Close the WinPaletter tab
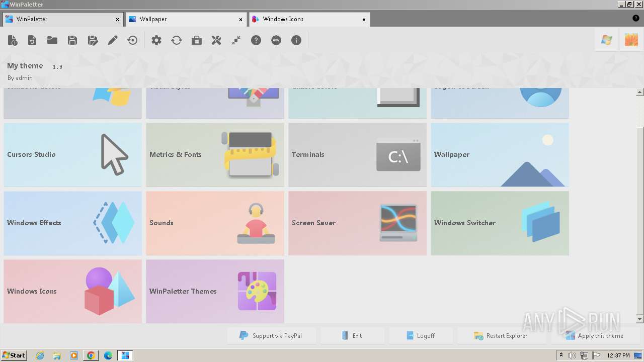 [118, 20]
